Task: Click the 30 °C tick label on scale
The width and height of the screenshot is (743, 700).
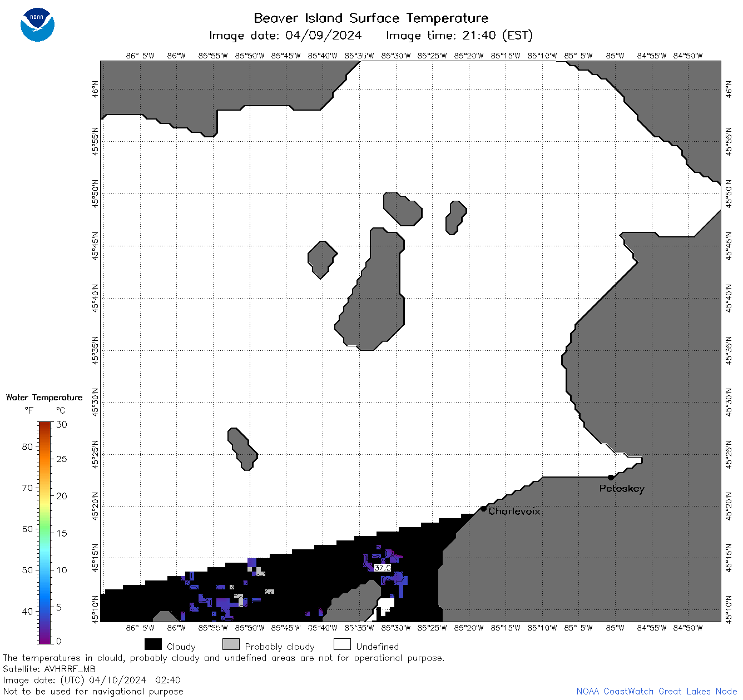Action: pyautogui.click(x=62, y=424)
